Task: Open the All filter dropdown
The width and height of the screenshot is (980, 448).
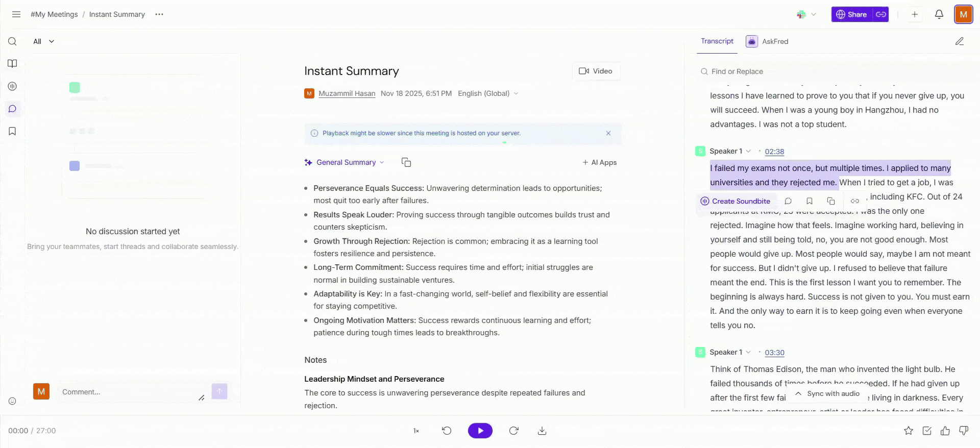Action: click(43, 41)
